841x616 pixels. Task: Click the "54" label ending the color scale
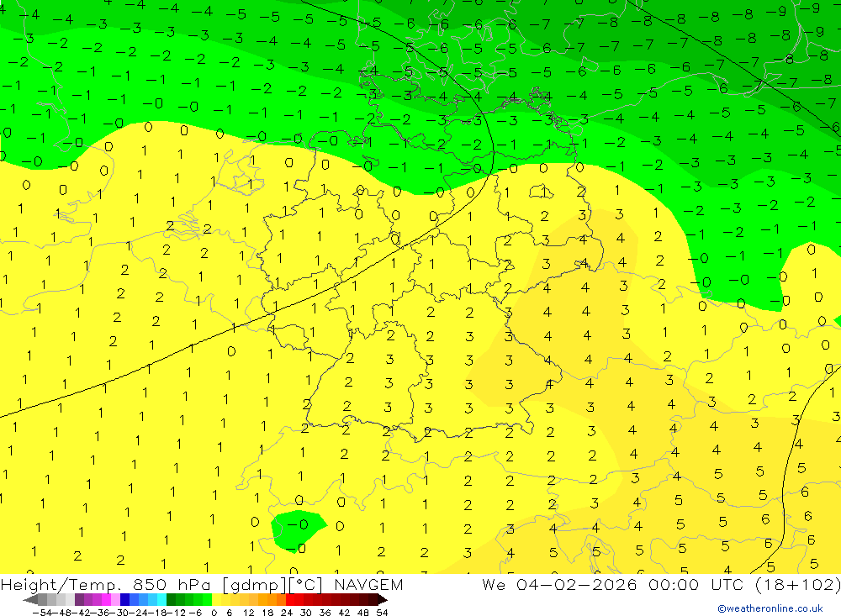(382, 613)
